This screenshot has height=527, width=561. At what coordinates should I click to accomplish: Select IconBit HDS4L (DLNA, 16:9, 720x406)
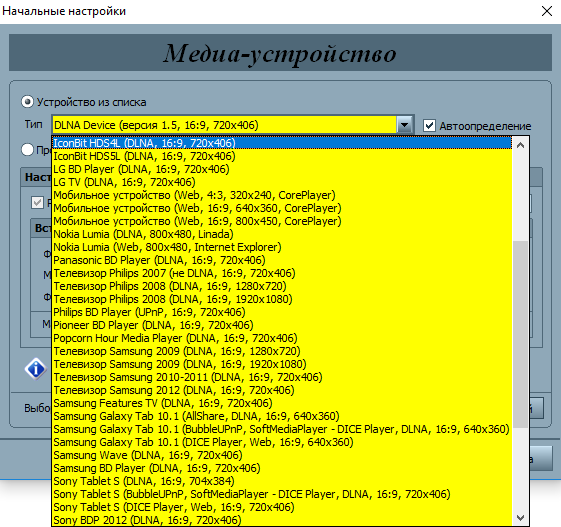[282, 143]
